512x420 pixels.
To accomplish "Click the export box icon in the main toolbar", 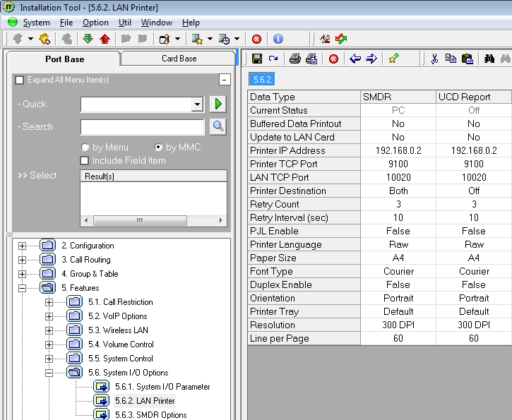I will tap(165, 39).
